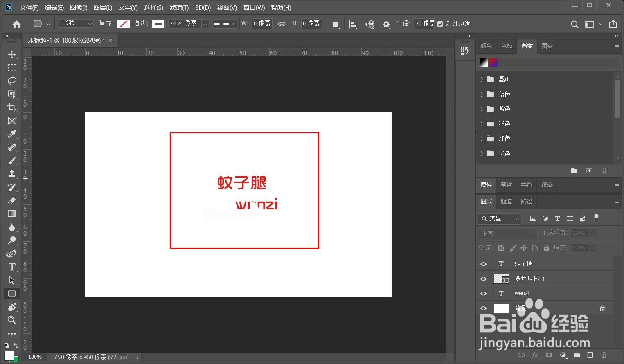Select the Zoom tool
The image size is (624, 364).
pyautogui.click(x=12, y=320)
